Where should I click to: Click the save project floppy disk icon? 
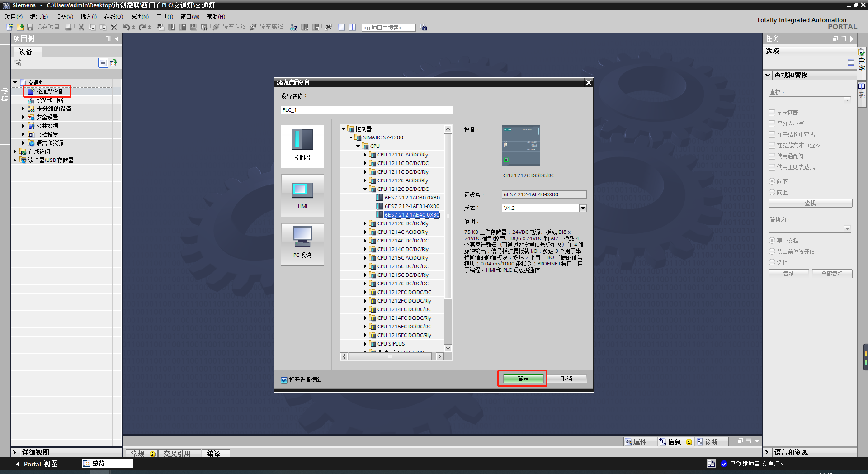click(x=30, y=27)
